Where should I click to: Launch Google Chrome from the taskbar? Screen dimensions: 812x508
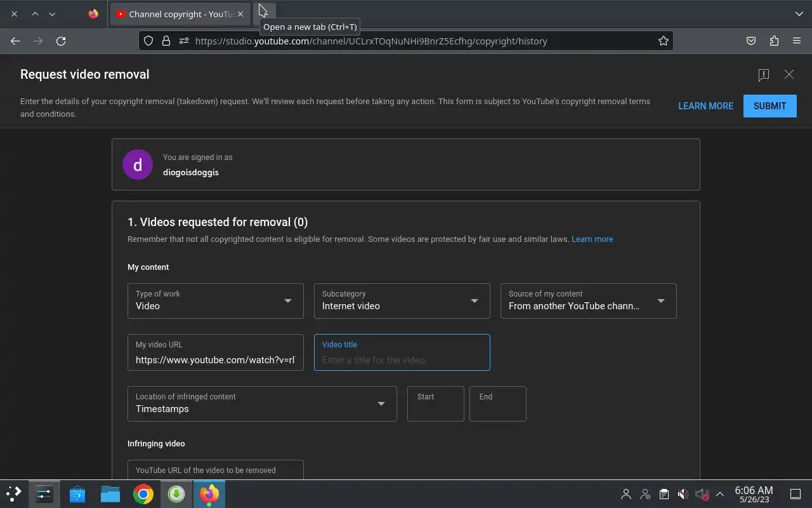point(143,493)
